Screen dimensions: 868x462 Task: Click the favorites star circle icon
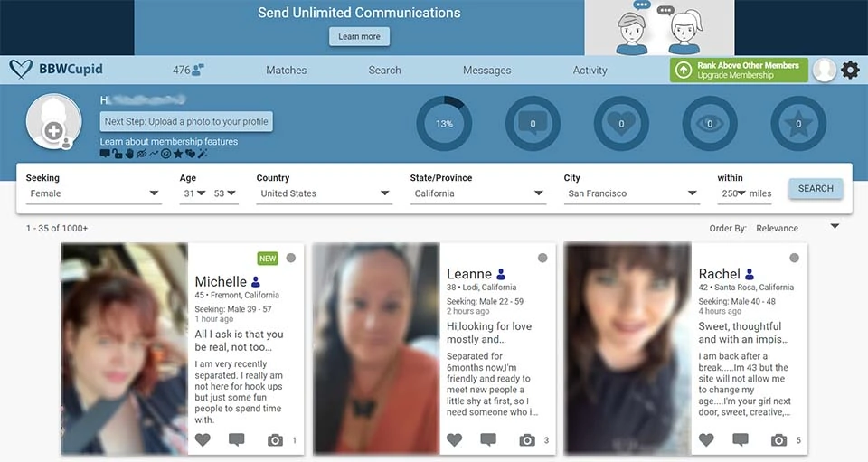coord(798,124)
